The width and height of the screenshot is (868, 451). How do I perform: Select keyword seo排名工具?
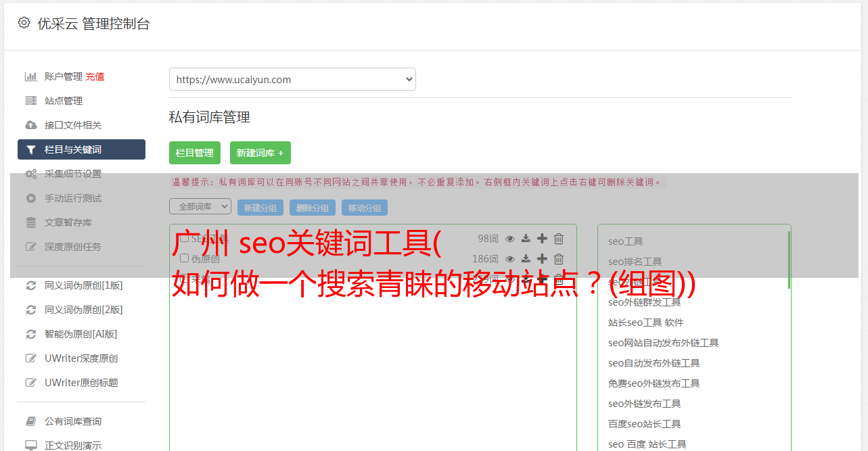point(635,262)
